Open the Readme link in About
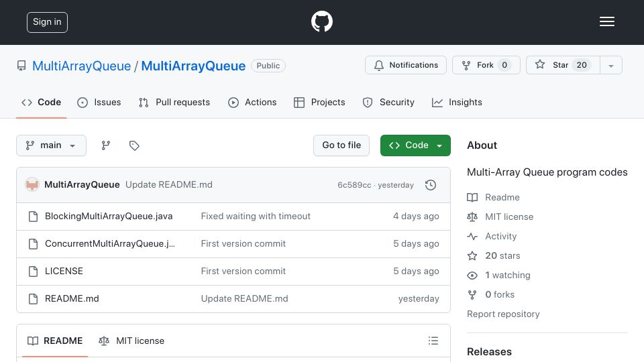Viewport: 644px width, 362px height. click(502, 197)
